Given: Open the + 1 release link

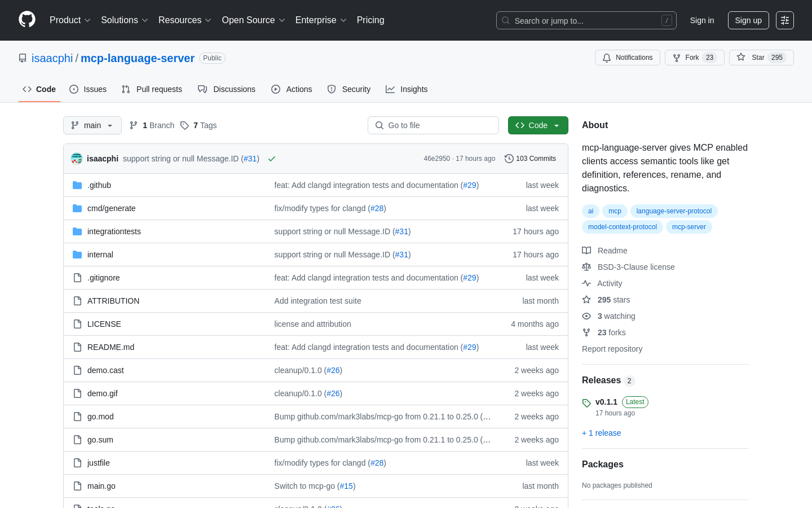Looking at the screenshot, I should 601,433.
